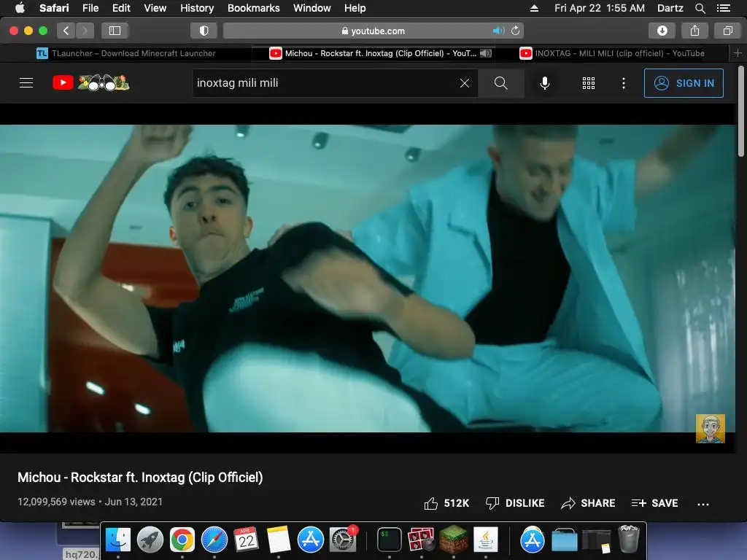Viewport: 747px width, 560px height.
Task: Open Spotlight search
Action: (x=700, y=8)
